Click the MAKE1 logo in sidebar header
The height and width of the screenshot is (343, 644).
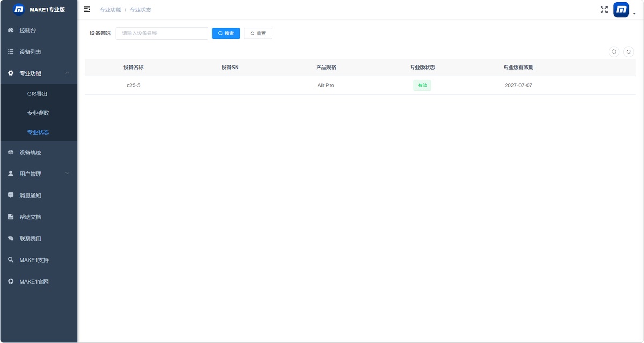click(19, 9)
